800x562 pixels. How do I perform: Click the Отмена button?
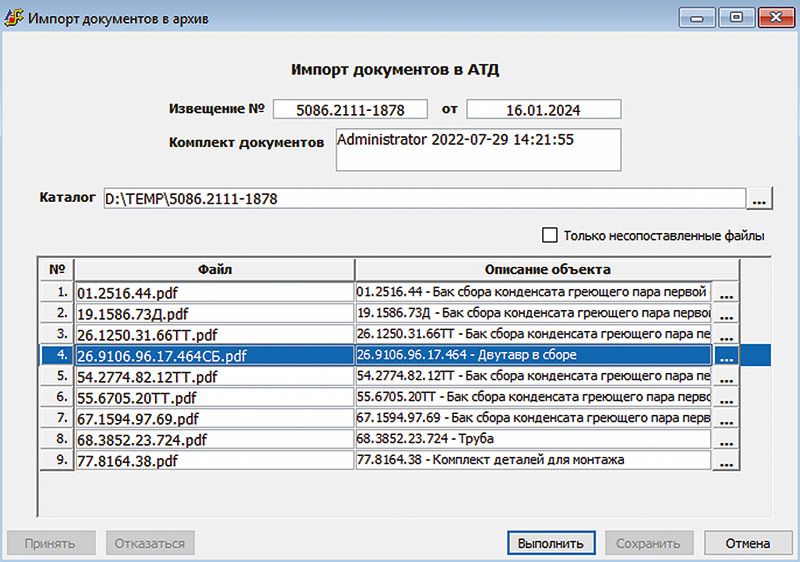click(x=747, y=544)
